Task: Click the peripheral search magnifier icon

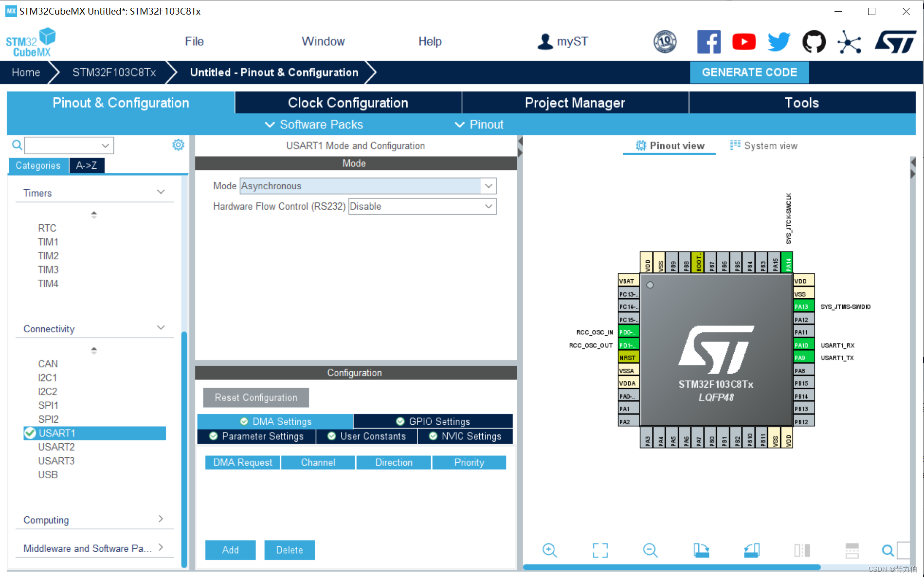Action: (x=17, y=145)
